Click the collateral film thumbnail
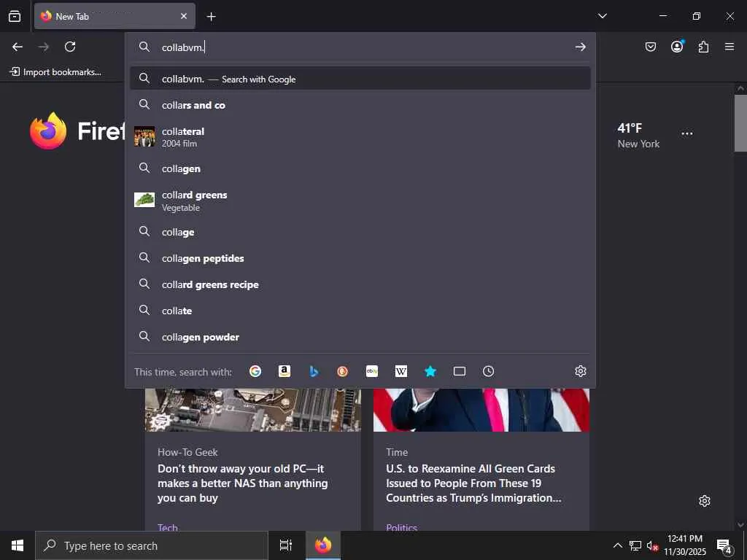747x560 pixels. point(144,136)
